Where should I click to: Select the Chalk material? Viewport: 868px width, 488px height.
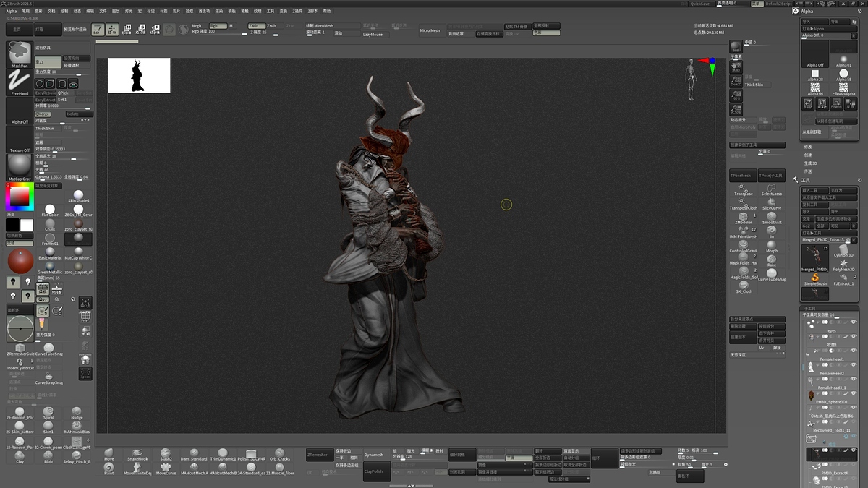click(x=50, y=224)
